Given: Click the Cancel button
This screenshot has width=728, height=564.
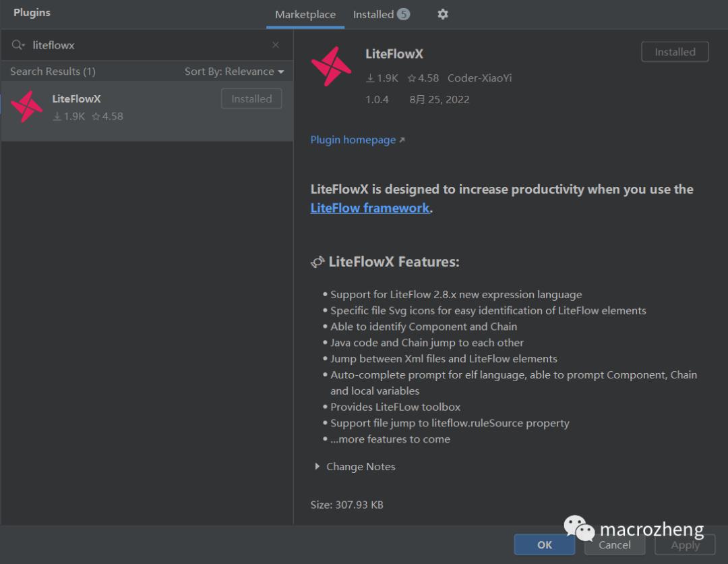Looking at the screenshot, I should 614,544.
